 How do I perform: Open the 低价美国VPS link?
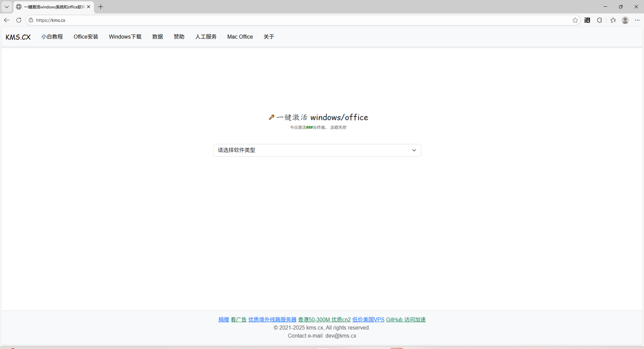tap(369, 319)
